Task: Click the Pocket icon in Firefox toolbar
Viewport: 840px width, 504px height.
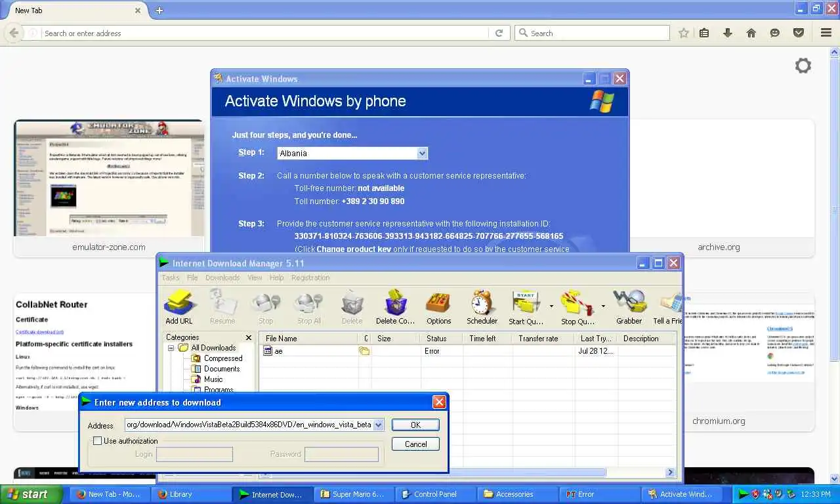Action: pos(799,33)
